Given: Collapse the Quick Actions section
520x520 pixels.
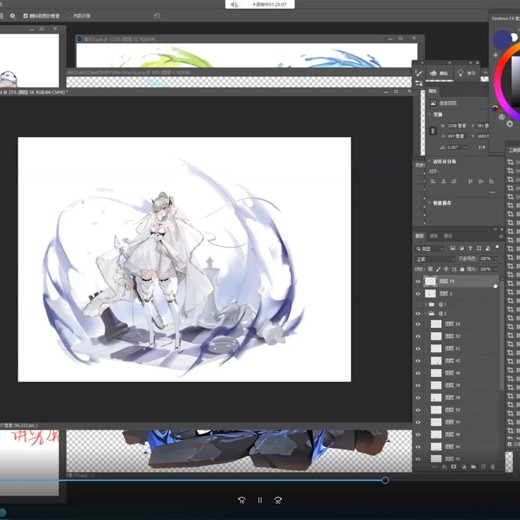Looking at the screenshot, I should coord(430,203).
